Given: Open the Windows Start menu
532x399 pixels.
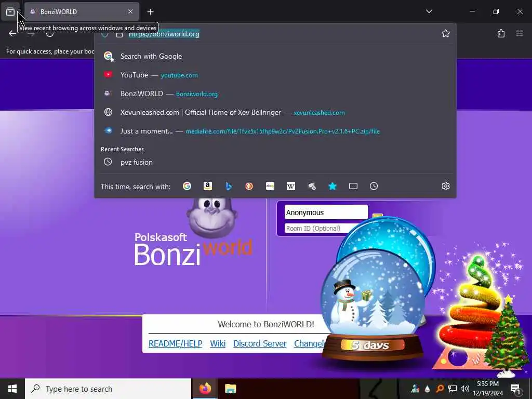Looking at the screenshot, I should coord(12,389).
